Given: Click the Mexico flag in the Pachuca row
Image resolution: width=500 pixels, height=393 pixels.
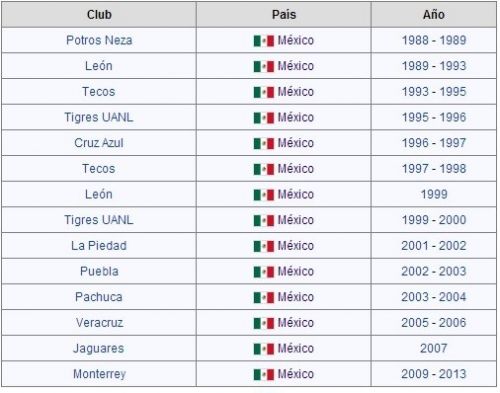Looking at the screenshot, I should click(264, 298).
